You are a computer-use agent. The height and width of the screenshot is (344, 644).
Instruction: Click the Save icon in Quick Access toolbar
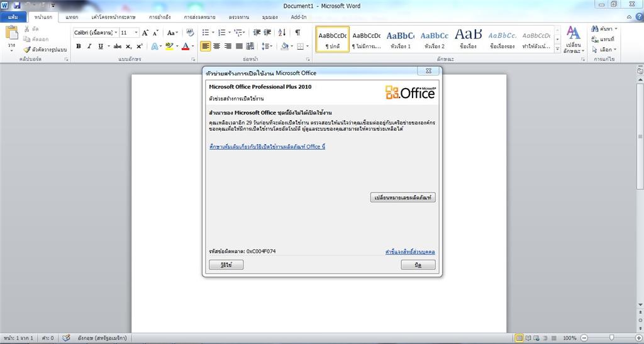[17, 6]
